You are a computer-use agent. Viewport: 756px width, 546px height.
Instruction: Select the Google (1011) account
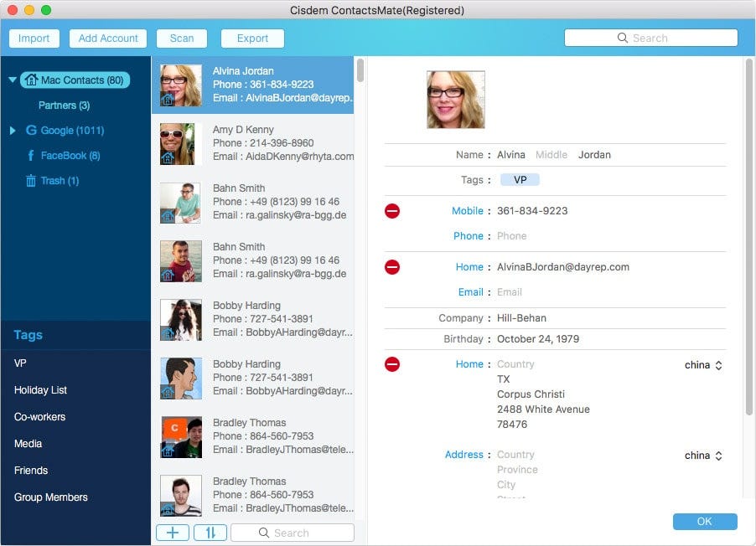pos(72,130)
